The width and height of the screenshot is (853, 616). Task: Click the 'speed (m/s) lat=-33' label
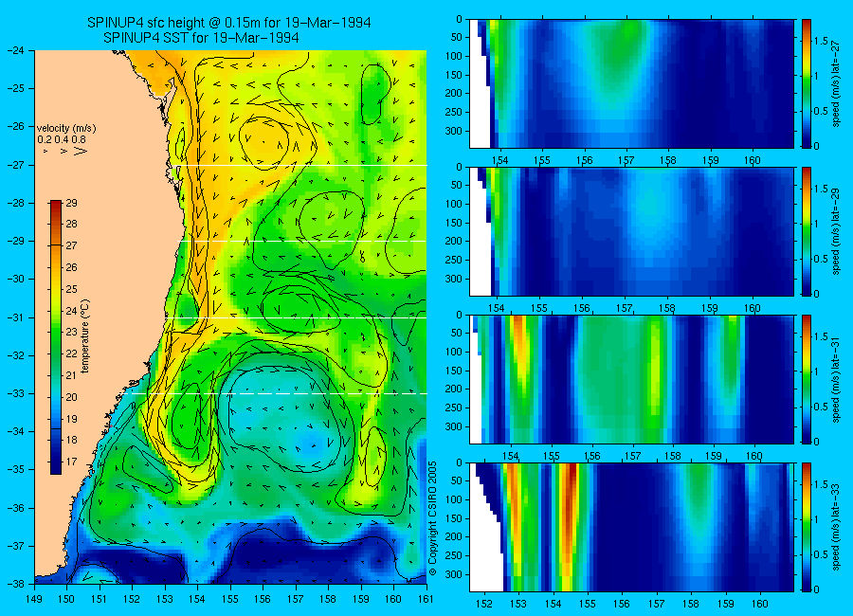[837, 527]
